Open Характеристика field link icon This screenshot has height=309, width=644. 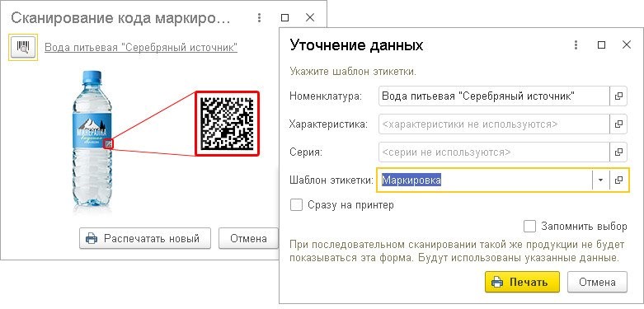(618, 124)
